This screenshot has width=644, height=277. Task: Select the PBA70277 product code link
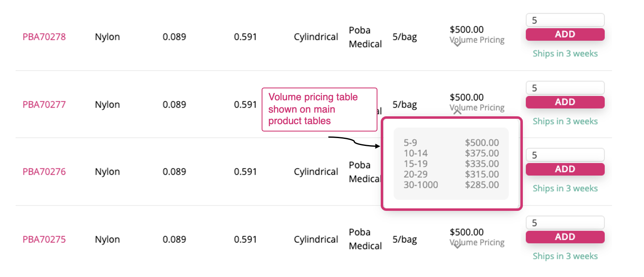coord(44,104)
